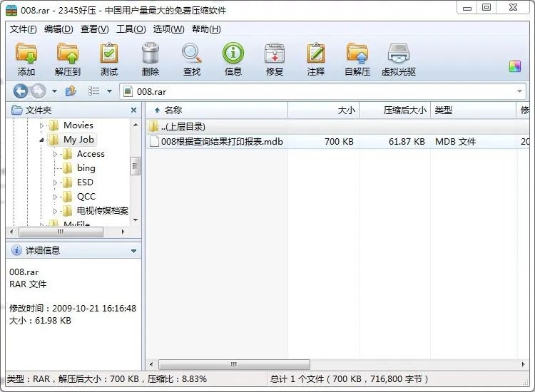Viewport: 535px width, 392px height.
Task: Expand the 电视传媒档案 folder node
Action: point(55,211)
